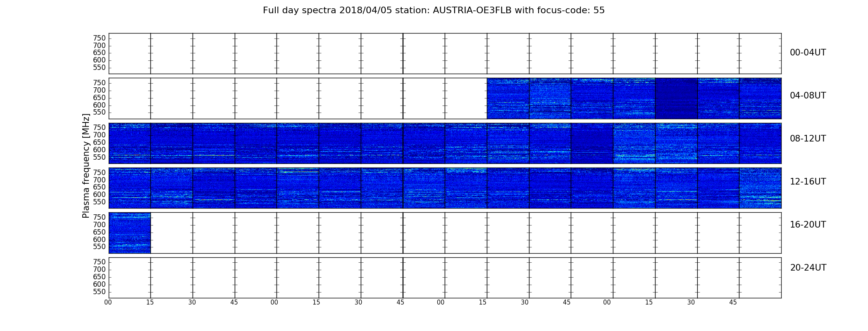Pick the 700 tick label in the 08-12UT row
The height and width of the screenshot is (331, 868).
[99, 135]
